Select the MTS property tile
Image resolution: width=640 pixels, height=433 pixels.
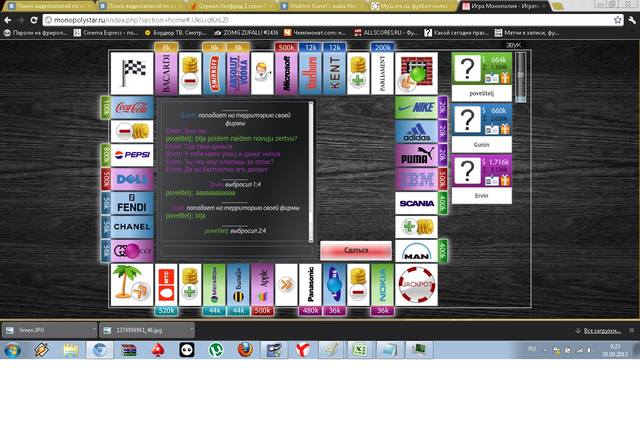(166, 285)
